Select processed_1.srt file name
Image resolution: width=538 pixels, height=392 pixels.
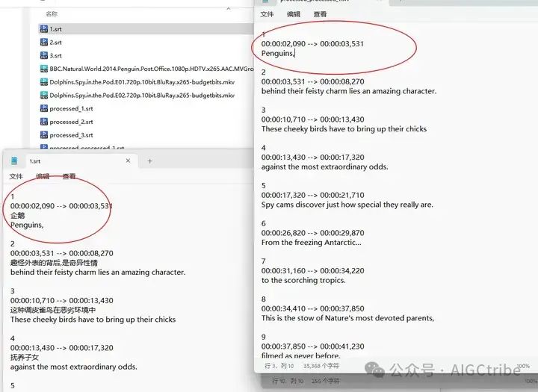point(72,109)
